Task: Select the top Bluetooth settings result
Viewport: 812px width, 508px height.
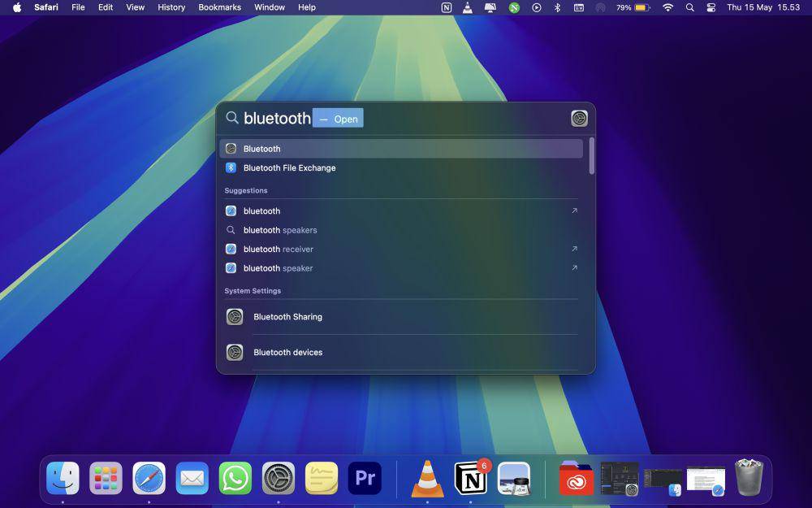Action: pos(401,149)
